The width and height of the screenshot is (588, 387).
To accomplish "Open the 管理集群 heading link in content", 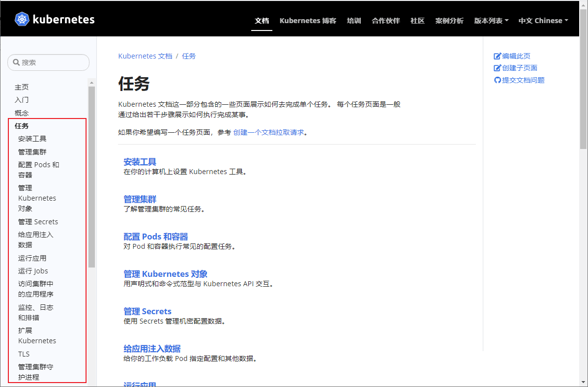I will pyautogui.click(x=140, y=199).
